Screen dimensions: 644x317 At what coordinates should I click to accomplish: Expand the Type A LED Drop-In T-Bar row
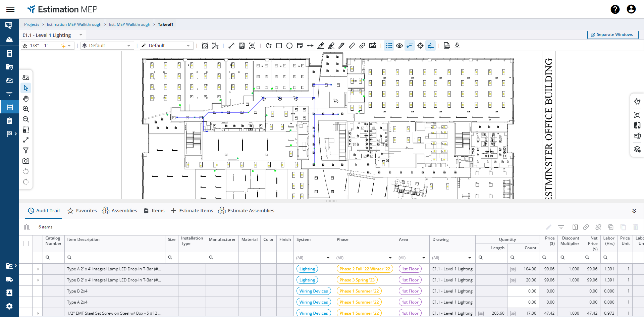click(38, 269)
